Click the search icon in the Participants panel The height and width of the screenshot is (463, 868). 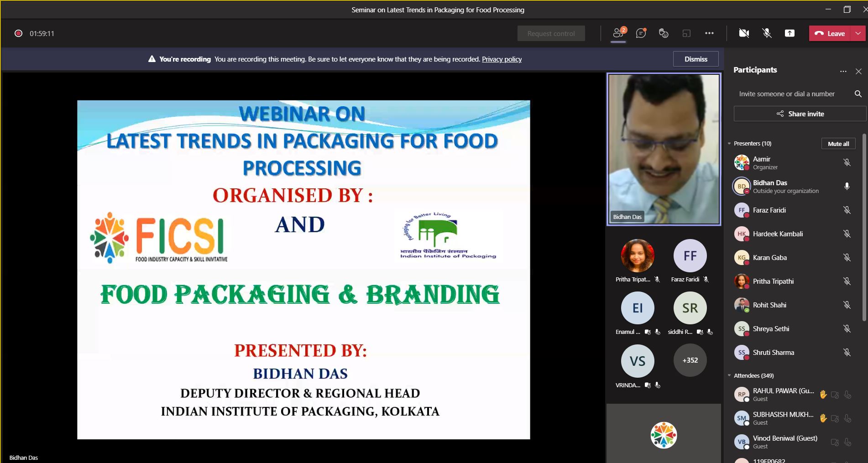click(858, 94)
